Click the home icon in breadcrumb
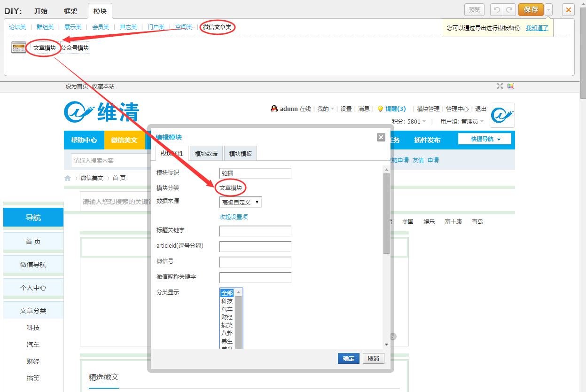This screenshot has width=586, height=392. [68, 178]
